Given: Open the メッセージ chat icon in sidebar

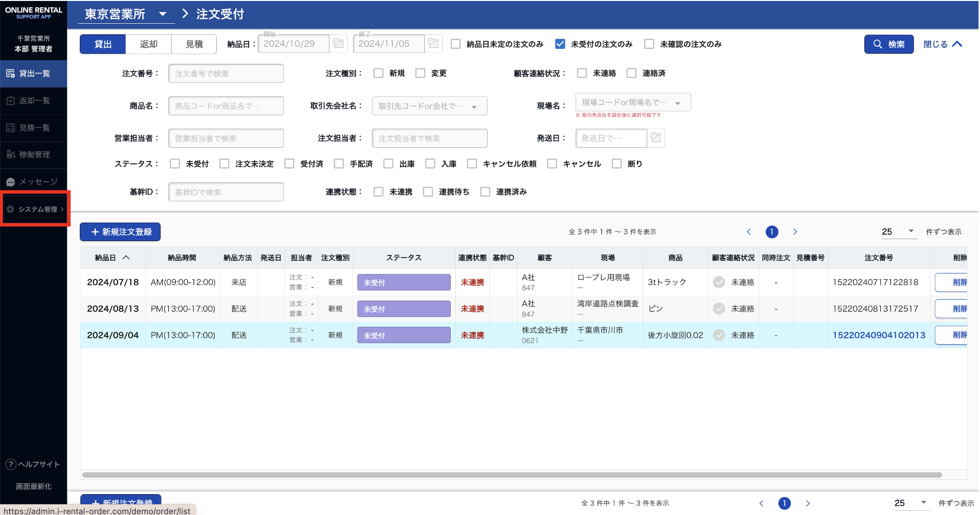Looking at the screenshot, I should (x=11, y=182).
